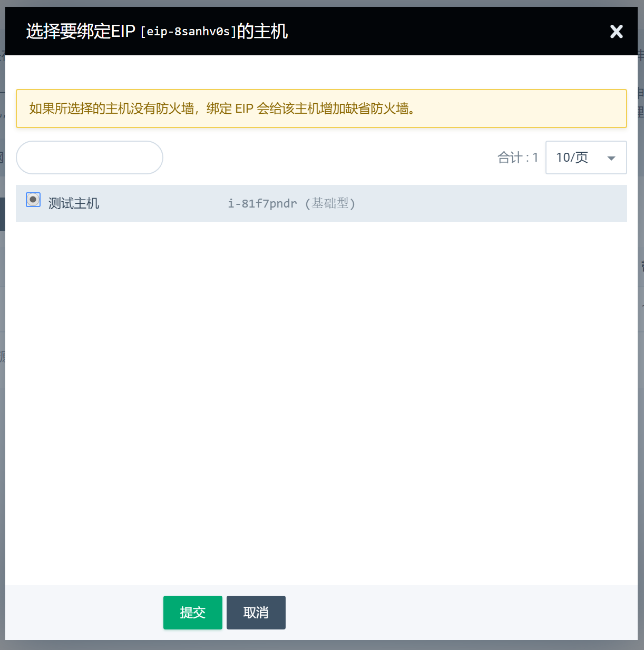The image size is (644, 650).
Task: Click the X icon in dialog header
Action: point(616,32)
